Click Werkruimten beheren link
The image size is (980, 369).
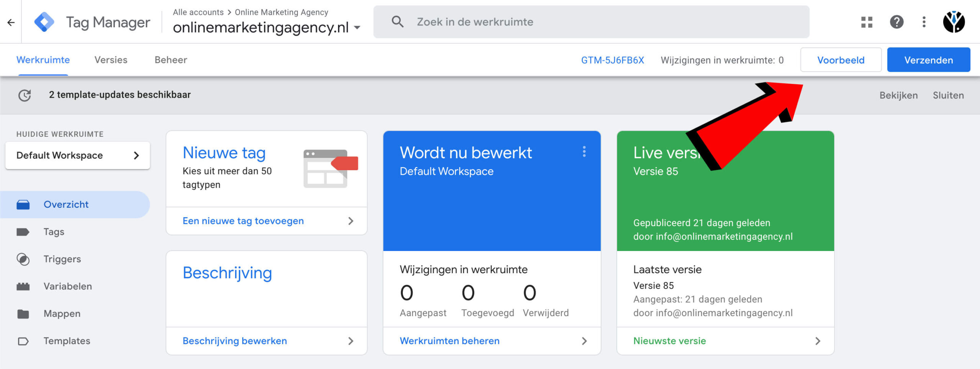(449, 341)
